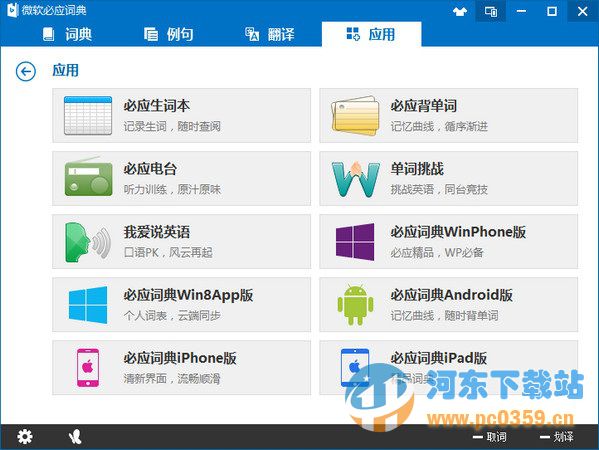Launch the green speaking head icon 我爱说英语
The height and width of the screenshot is (450, 599).
tap(88, 242)
